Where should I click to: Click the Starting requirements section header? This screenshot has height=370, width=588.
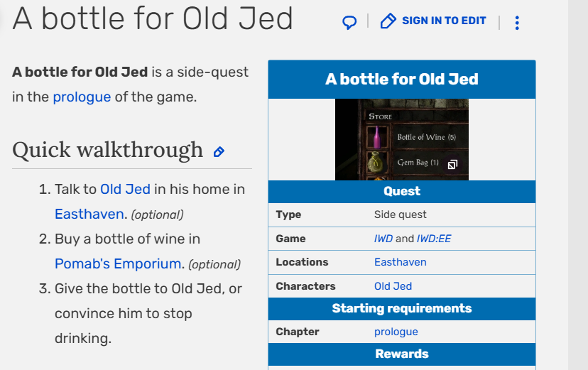point(401,308)
